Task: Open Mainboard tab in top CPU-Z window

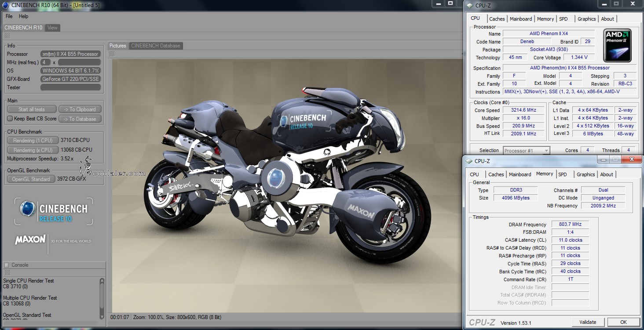Action: pyautogui.click(x=521, y=19)
